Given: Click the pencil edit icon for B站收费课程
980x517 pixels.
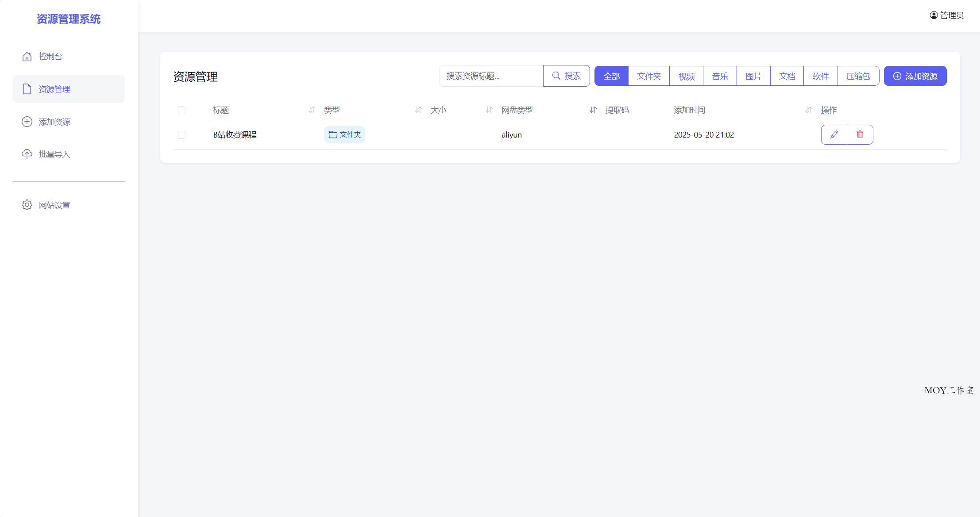Looking at the screenshot, I should 834,134.
